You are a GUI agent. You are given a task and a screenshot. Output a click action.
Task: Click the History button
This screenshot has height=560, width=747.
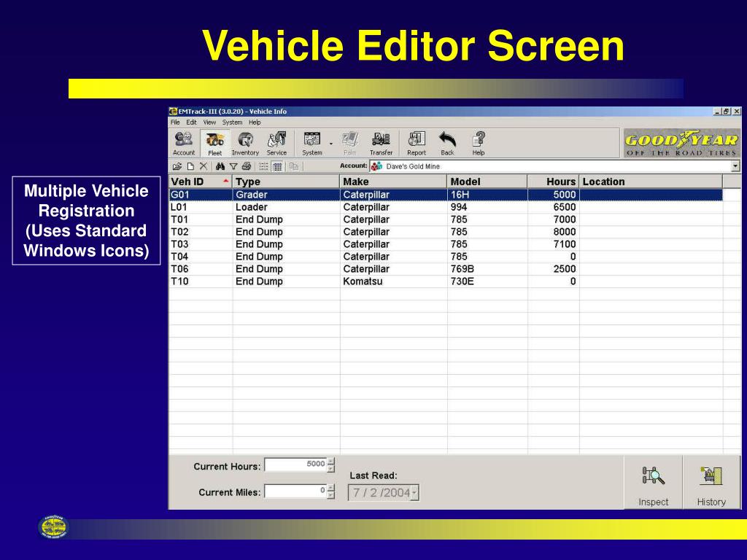click(x=711, y=483)
